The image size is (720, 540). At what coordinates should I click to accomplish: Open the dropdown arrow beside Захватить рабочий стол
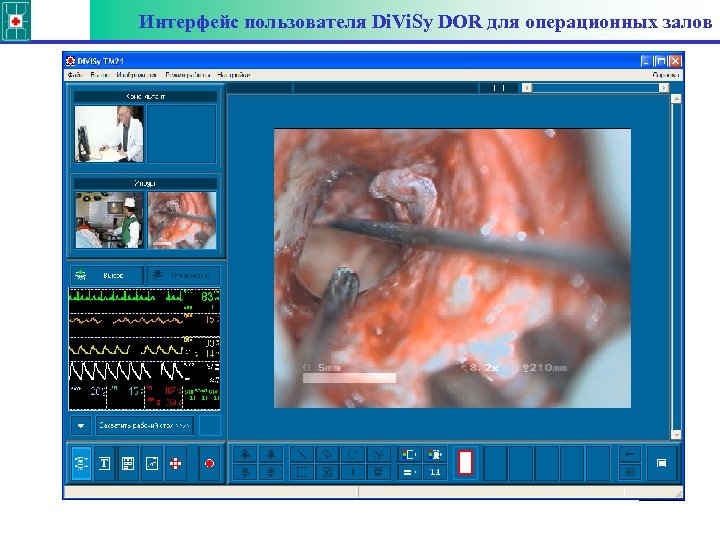point(81,426)
